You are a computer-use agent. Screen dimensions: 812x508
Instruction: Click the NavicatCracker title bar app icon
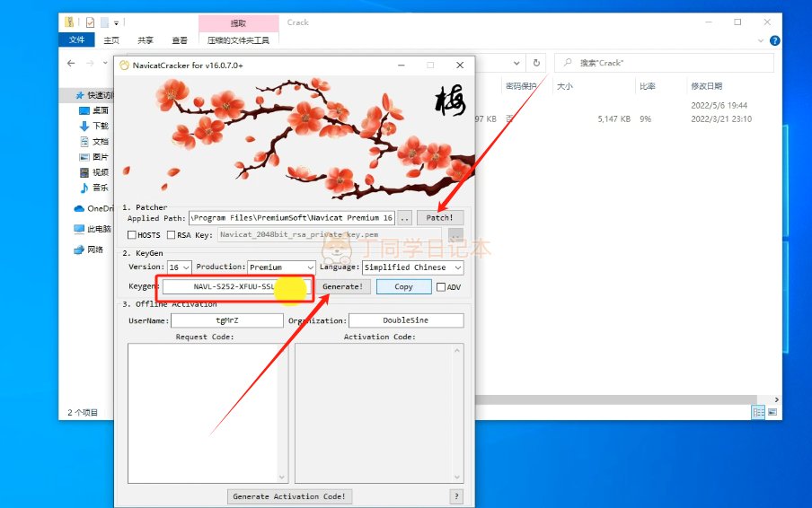tap(124, 66)
